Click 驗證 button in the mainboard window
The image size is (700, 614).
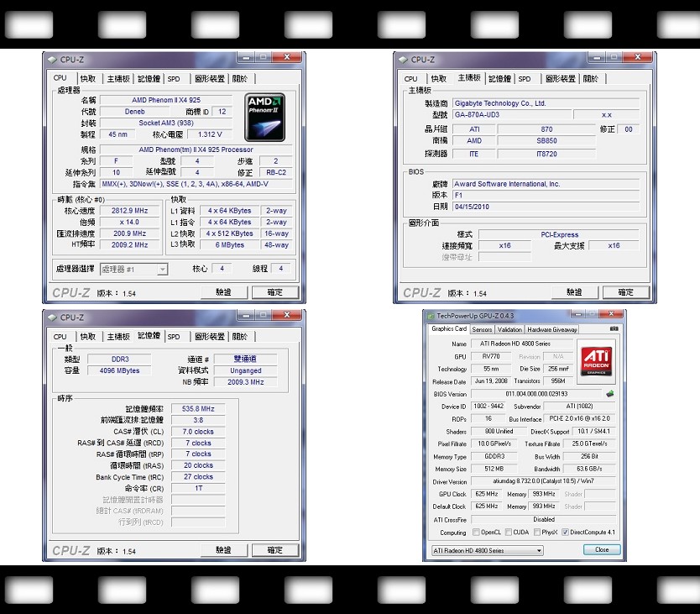click(575, 292)
